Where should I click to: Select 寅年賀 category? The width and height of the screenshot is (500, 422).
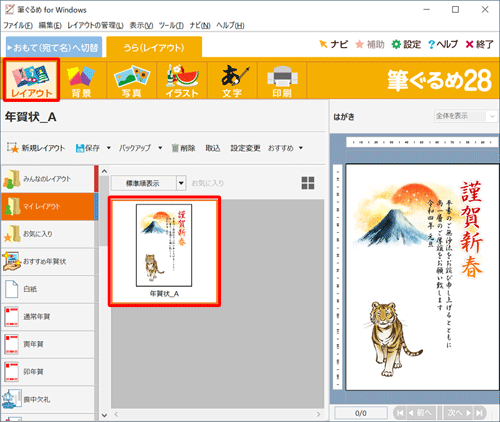48,344
